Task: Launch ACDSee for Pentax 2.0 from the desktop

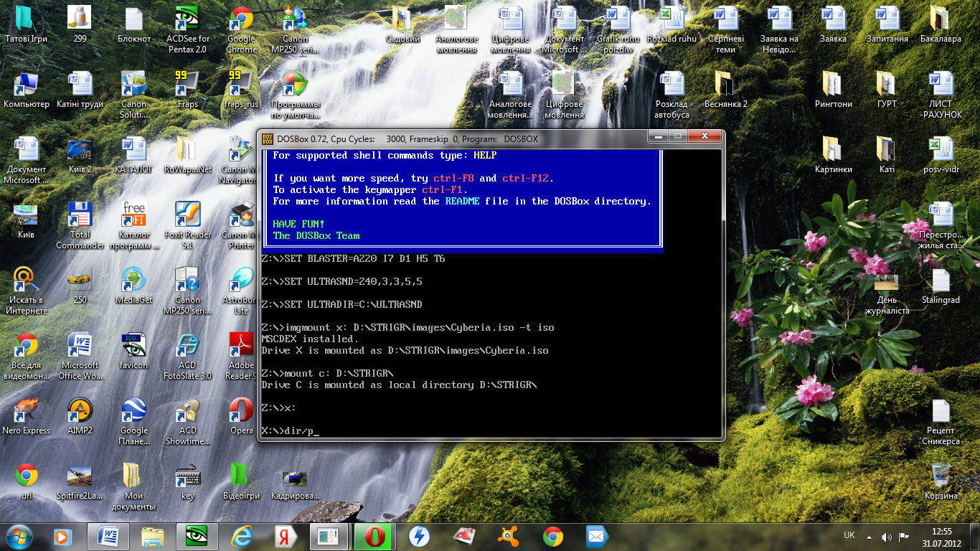Action: 187,30
